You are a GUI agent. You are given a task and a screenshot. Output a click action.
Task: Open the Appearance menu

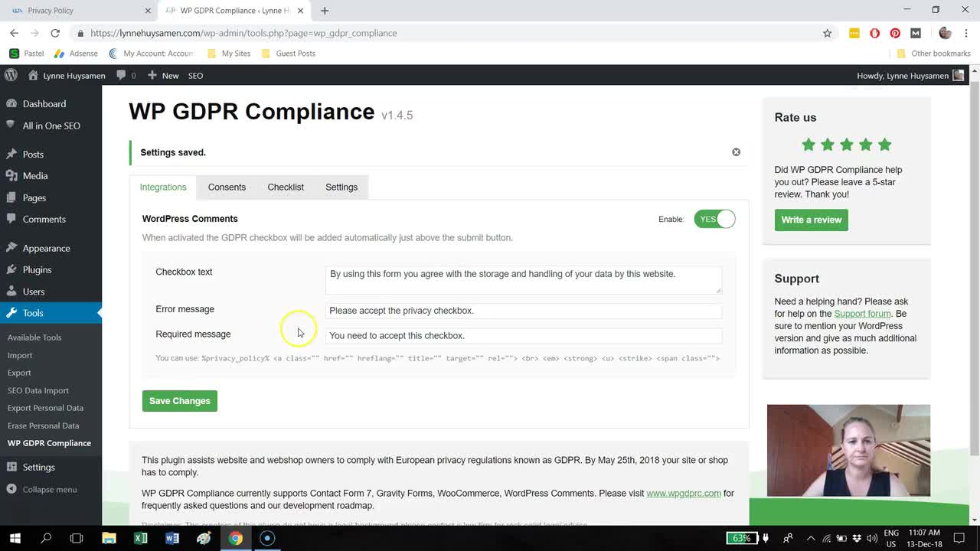[x=46, y=248]
